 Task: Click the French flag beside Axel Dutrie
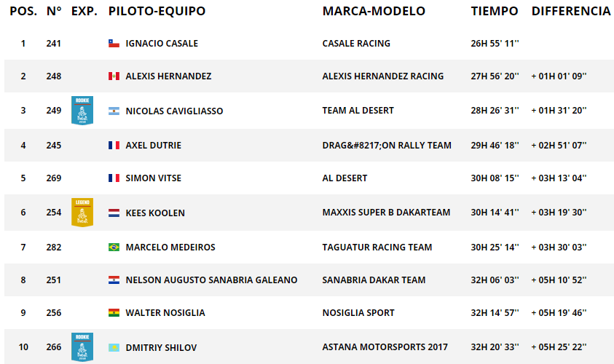pyautogui.click(x=114, y=146)
